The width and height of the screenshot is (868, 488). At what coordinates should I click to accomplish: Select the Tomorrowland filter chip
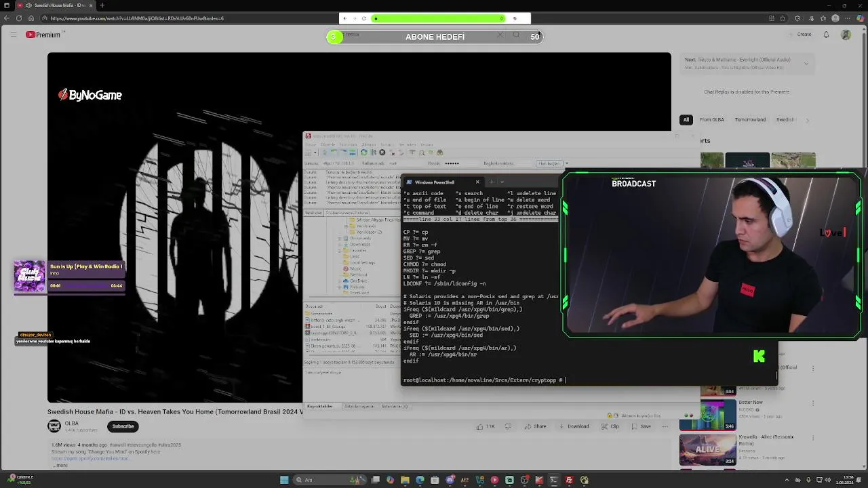(750, 120)
